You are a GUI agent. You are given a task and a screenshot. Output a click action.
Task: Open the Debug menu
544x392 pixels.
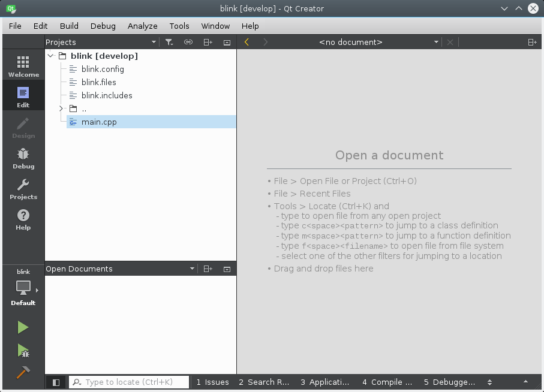[103, 26]
